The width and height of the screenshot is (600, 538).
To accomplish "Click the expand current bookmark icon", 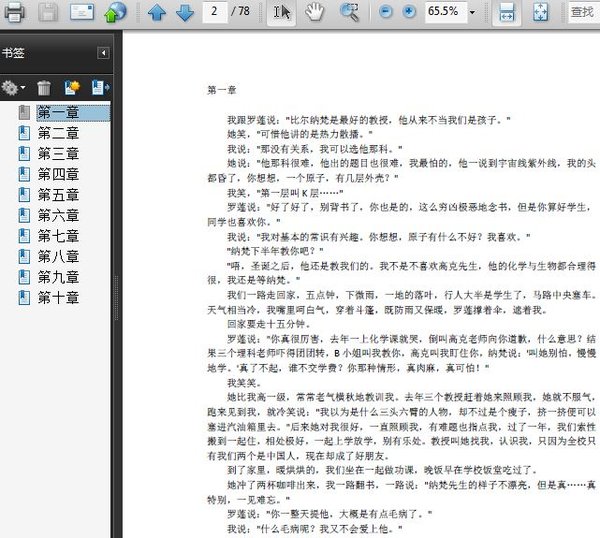I will [x=100, y=88].
